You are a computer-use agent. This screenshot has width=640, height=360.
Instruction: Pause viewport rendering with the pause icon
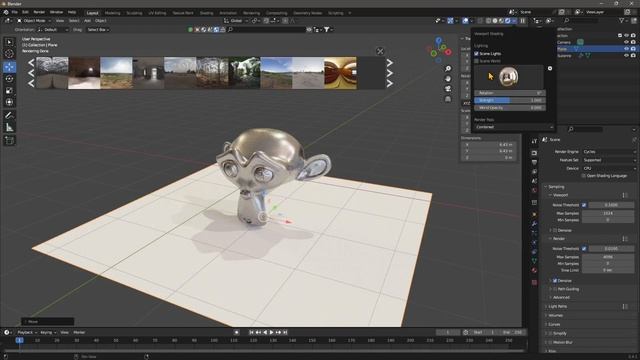pyautogui.click(x=522, y=20)
